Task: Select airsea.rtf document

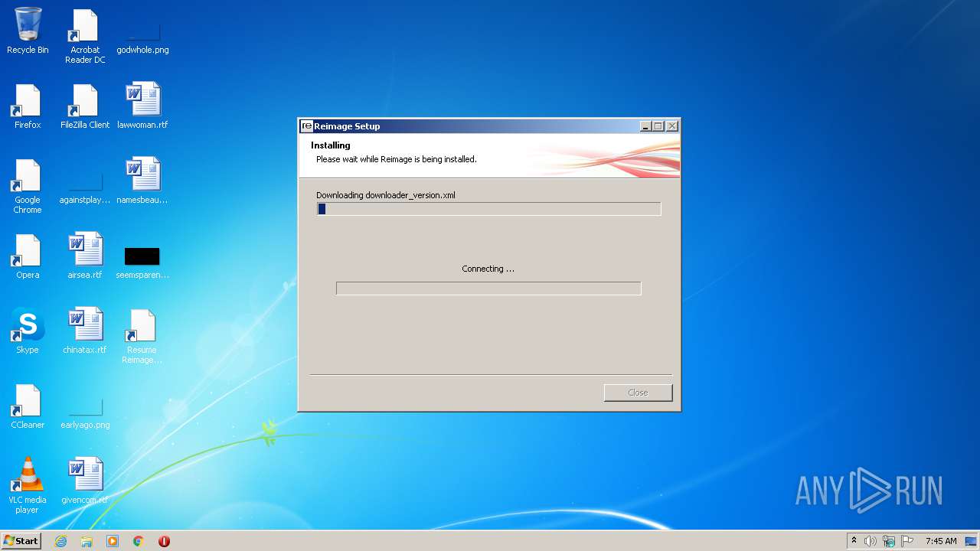Action: 85,257
